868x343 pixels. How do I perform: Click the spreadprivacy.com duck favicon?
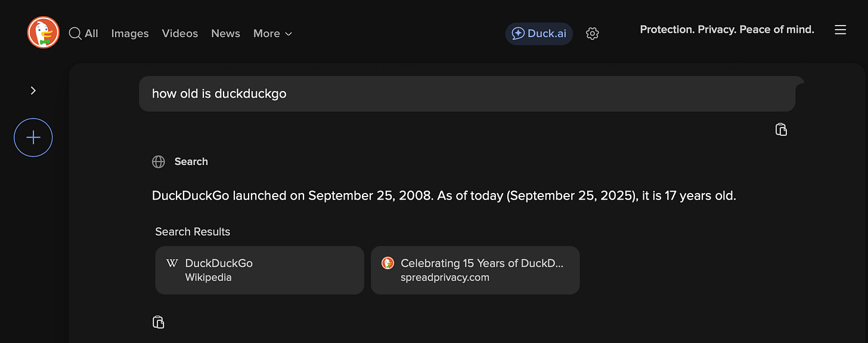tap(387, 263)
